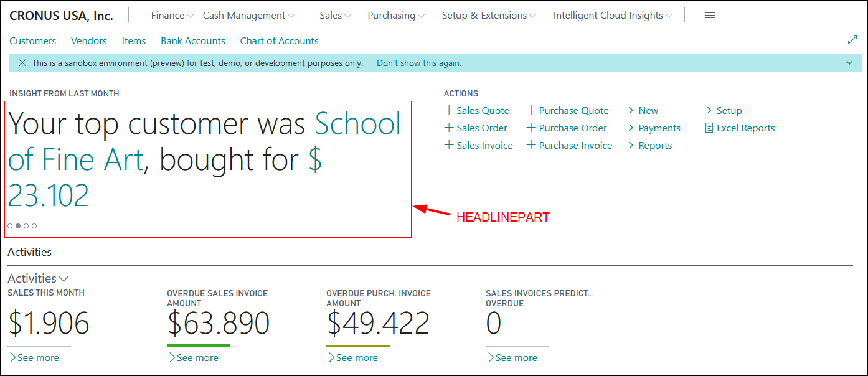Open the Sales dropdown menu
868x376 pixels.
pyautogui.click(x=336, y=16)
